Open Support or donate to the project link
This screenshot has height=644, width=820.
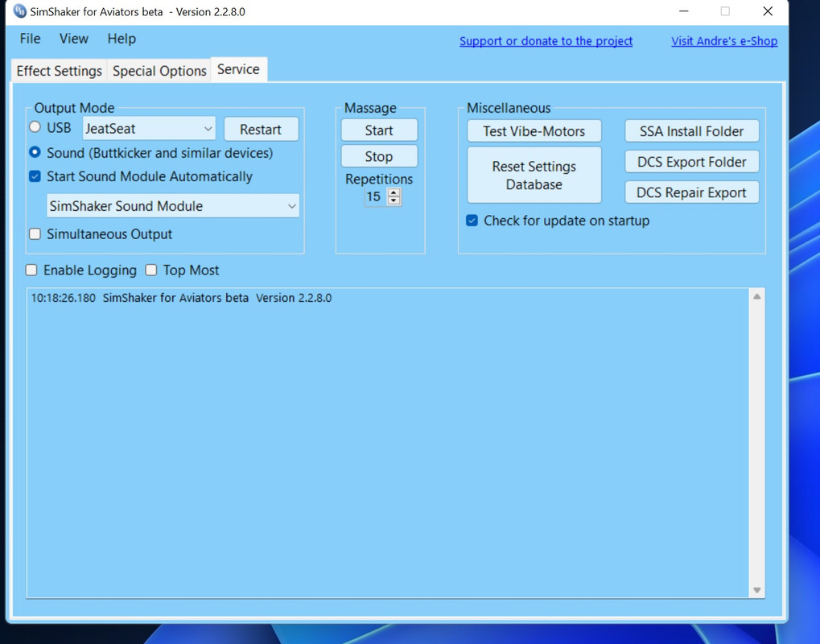click(x=546, y=41)
